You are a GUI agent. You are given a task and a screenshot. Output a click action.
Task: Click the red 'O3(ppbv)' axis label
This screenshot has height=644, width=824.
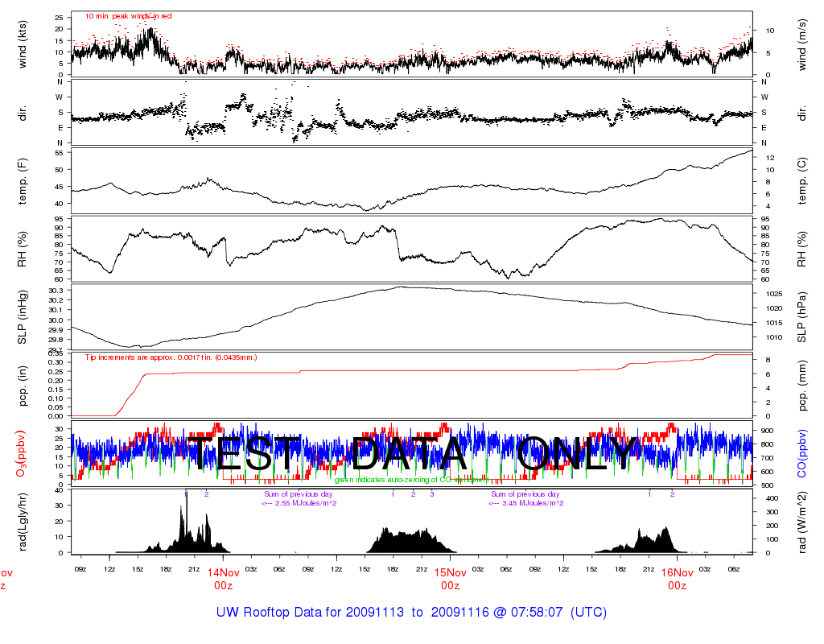click(x=21, y=454)
